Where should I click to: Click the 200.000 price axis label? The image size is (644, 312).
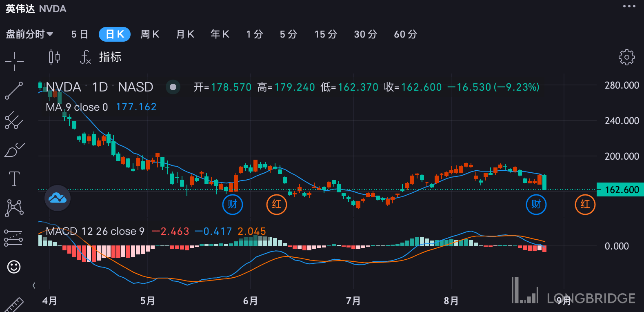[622, 156]
